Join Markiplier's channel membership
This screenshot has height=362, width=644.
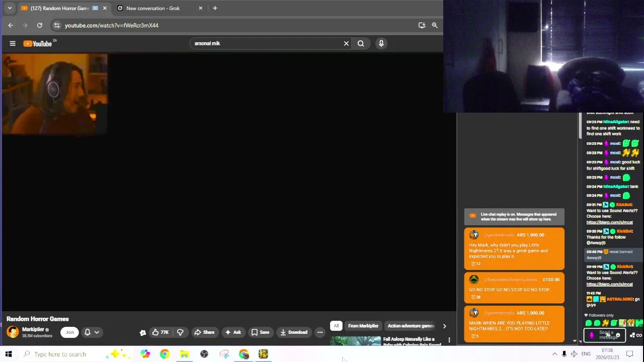70,332
